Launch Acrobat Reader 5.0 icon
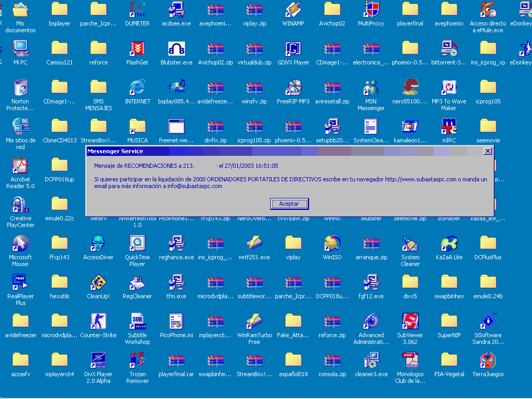Image resolution: width=532 pixels, height=399 pixels. tap(20, 166)
